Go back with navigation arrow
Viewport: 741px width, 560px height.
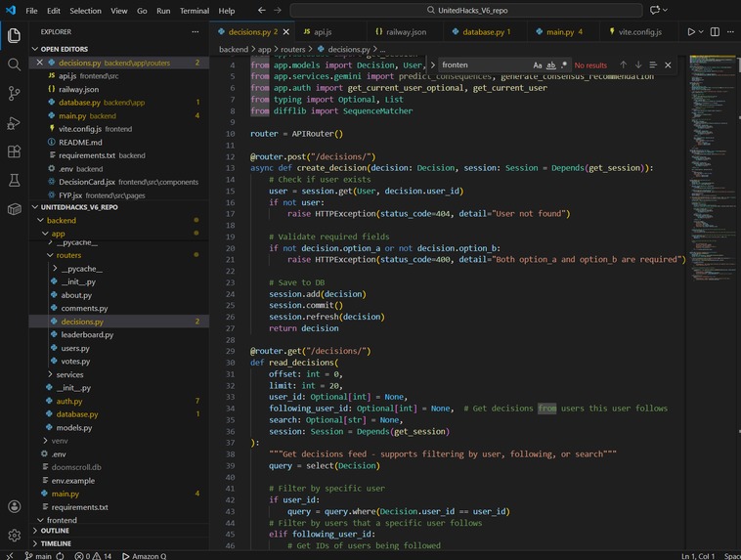click(x=261, y=11)
